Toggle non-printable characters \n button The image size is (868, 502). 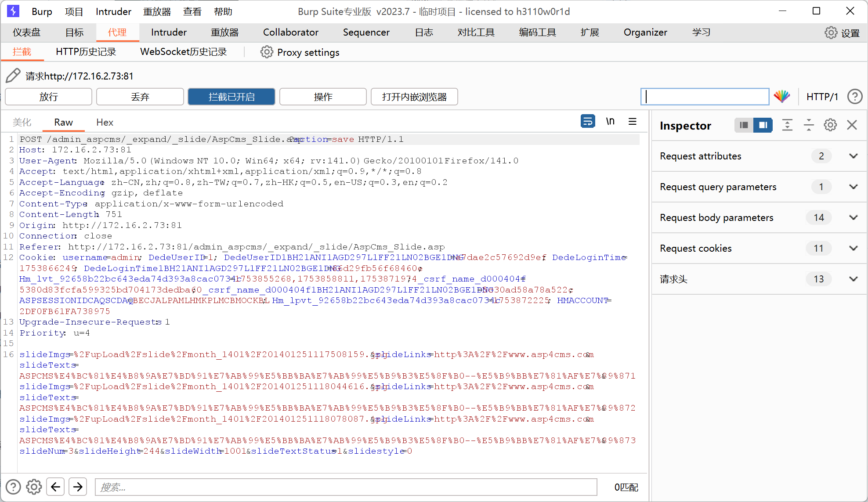610,121
